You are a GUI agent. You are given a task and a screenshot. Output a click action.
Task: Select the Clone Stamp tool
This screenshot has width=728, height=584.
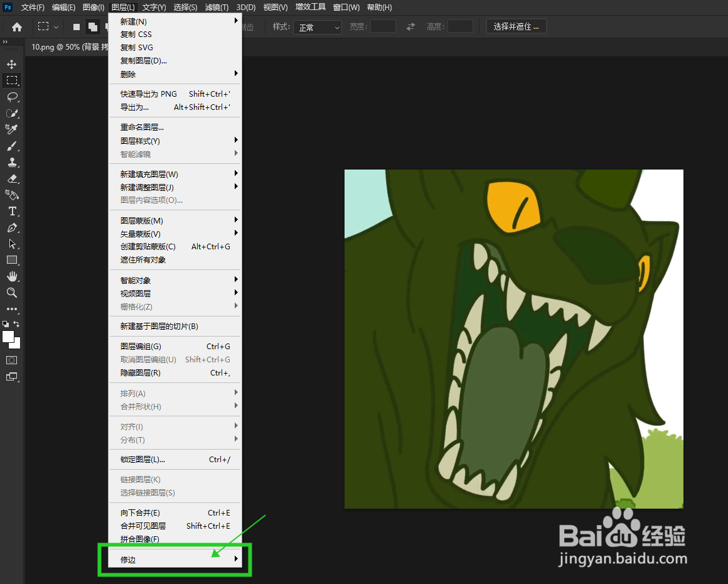coord(11,162)
